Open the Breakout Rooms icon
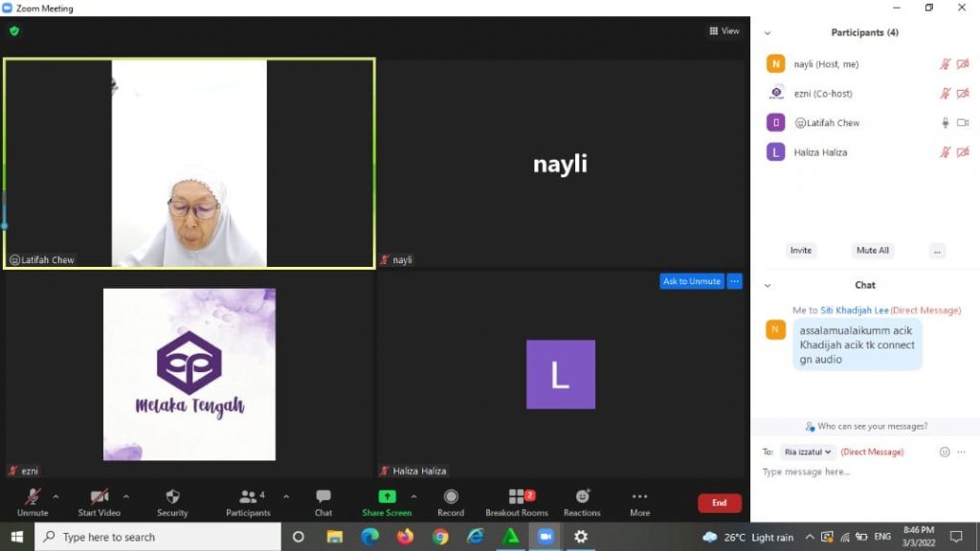This screenshot has height=551, width=980. [517, 497]
